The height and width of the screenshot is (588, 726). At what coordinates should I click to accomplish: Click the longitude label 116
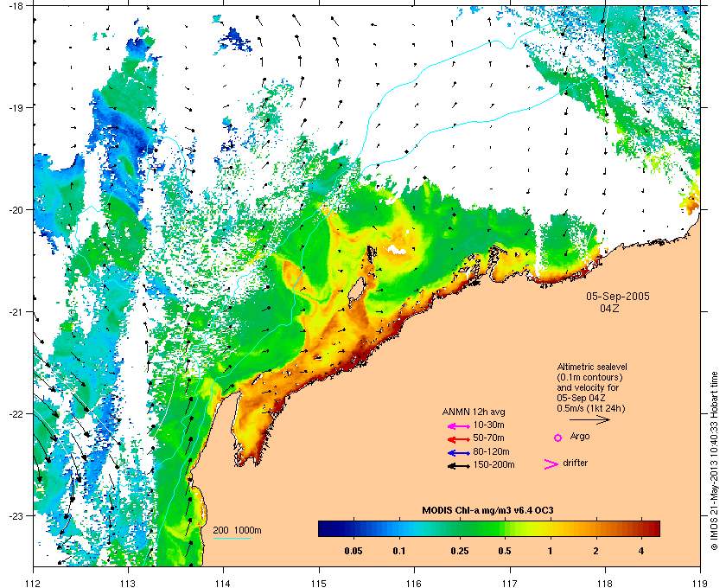point(414,584)
